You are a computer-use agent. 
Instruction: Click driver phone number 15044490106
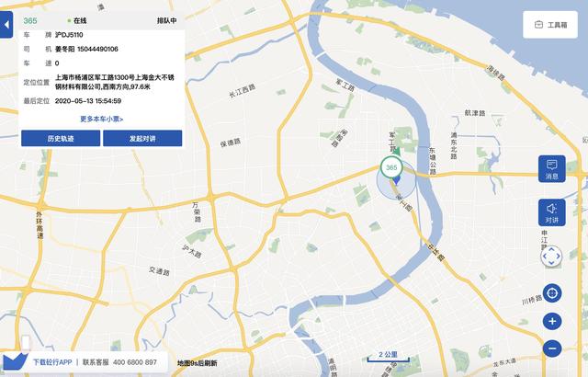click(97, 49)
